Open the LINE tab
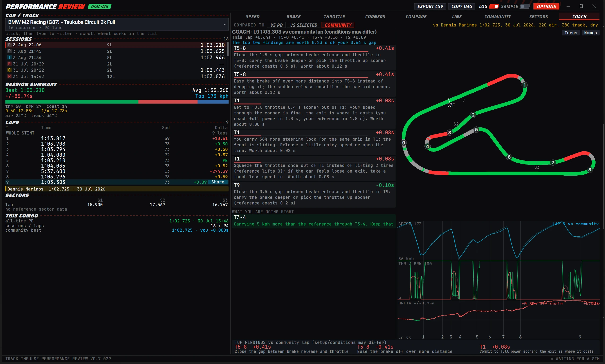The image size is (605, 364). (x=457, y=17)
